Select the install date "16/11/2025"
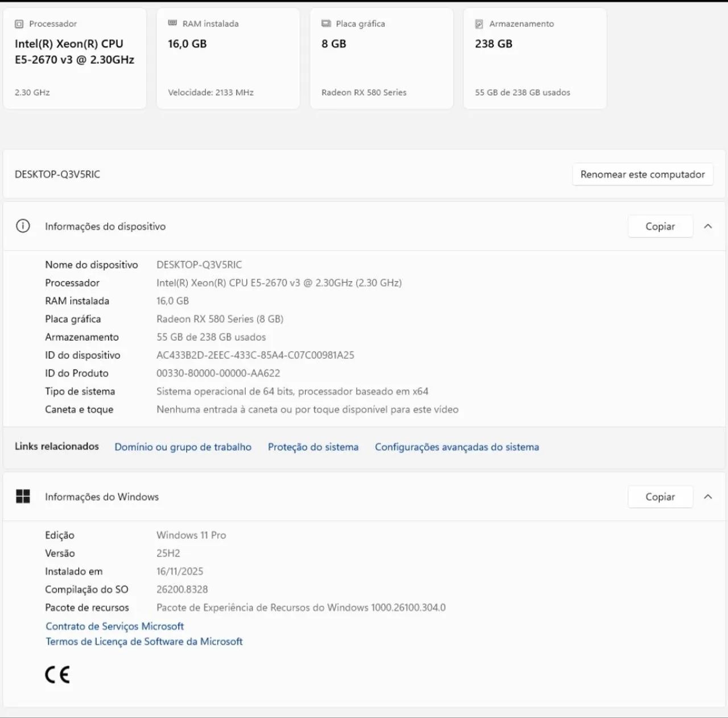 click(180, 572)
